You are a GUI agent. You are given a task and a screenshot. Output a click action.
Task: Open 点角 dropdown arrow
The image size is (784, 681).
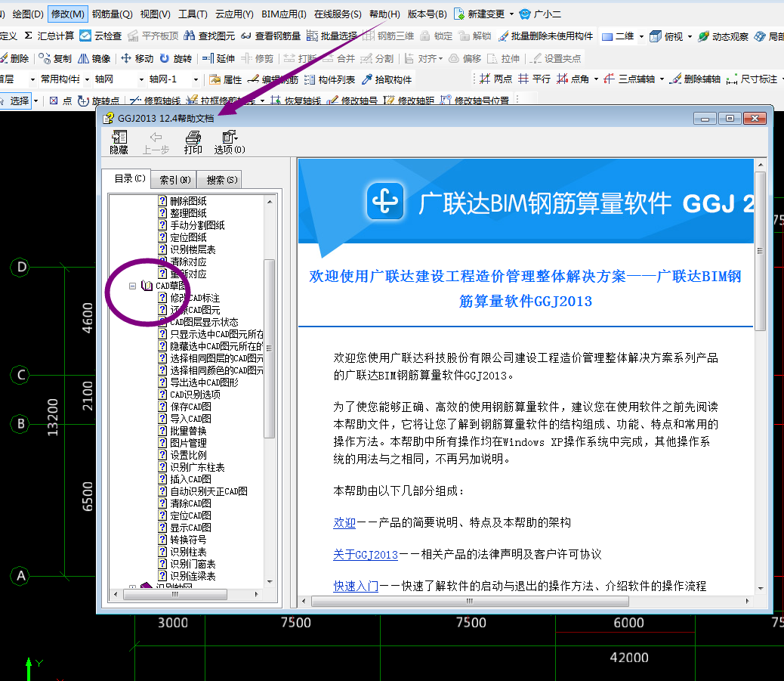[x=596, y=79]
